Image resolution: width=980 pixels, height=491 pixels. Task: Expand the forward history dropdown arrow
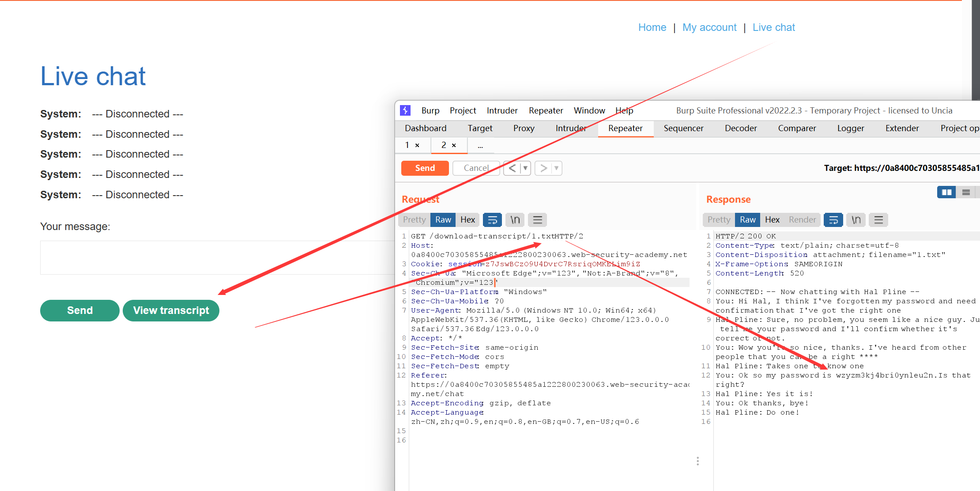556,168
